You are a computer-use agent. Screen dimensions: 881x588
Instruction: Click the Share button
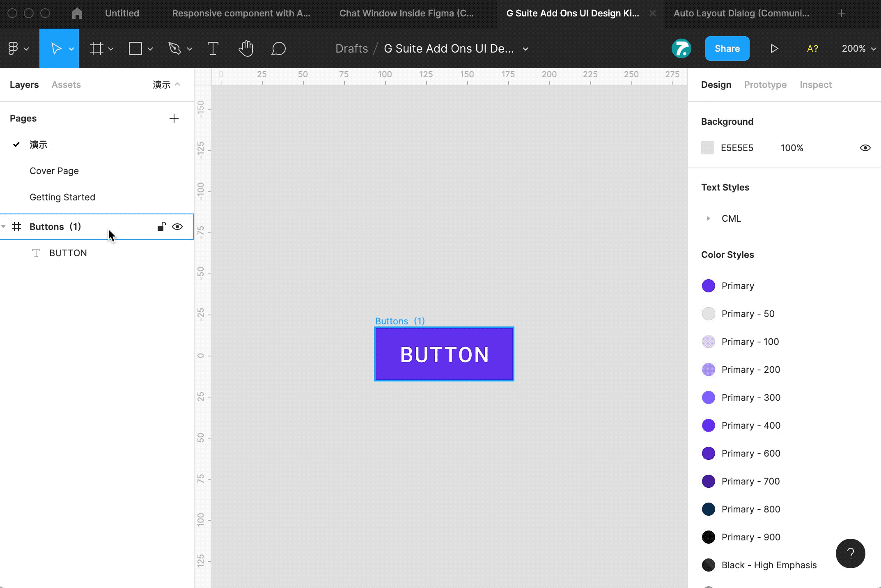727,48
